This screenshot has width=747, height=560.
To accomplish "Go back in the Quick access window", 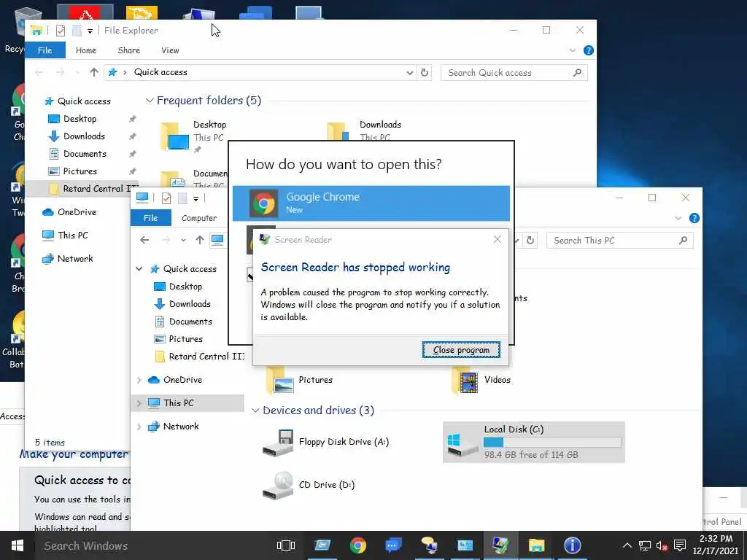I will tap(39, 72).
